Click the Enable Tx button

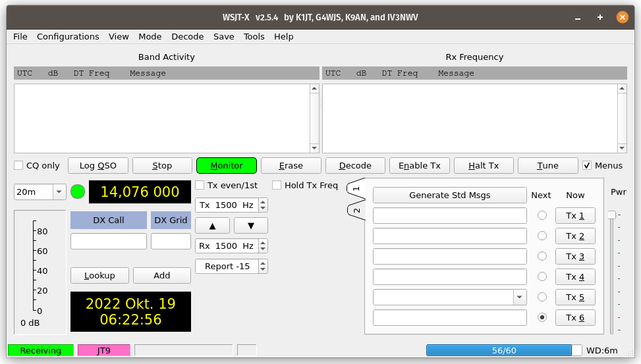[x=420, y=166]
